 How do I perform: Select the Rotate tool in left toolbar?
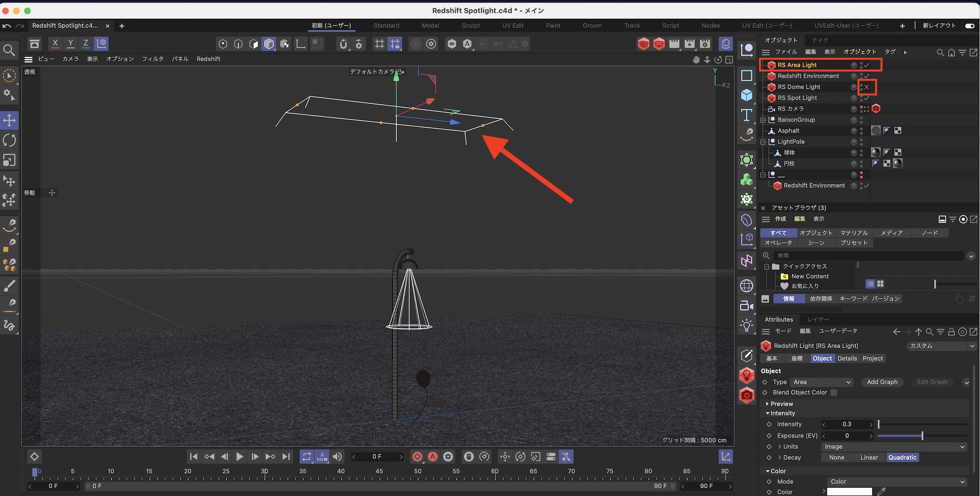(9, 141)
